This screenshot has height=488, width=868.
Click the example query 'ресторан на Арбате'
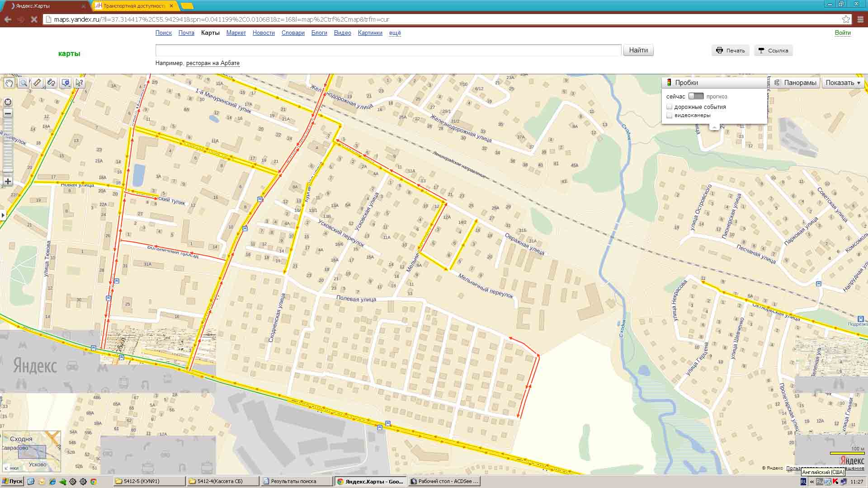click(213, 63)
